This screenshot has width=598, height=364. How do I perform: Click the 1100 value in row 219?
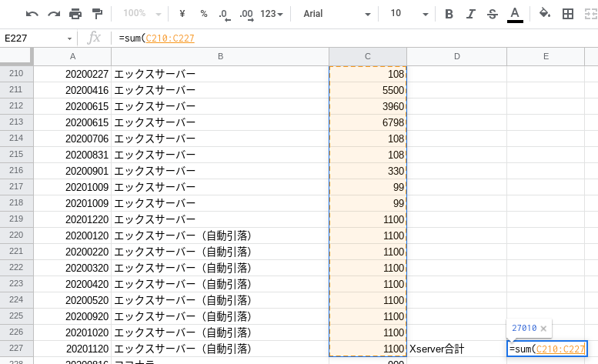368,219
